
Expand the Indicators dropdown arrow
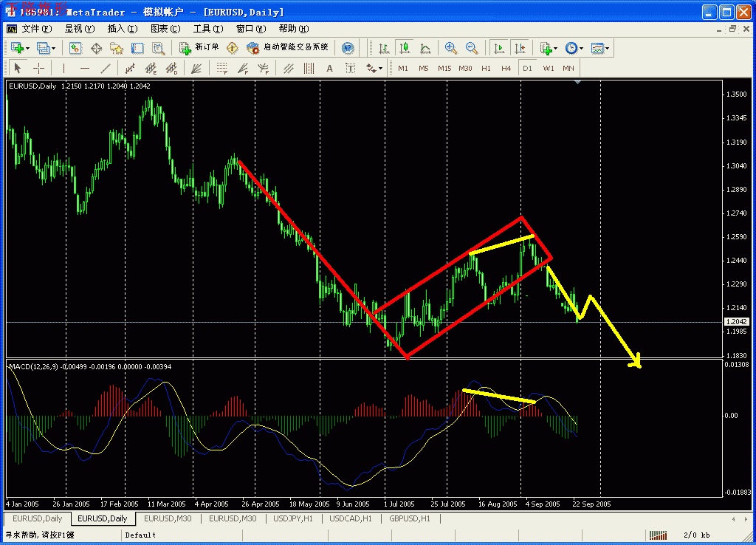coord(556,48)
